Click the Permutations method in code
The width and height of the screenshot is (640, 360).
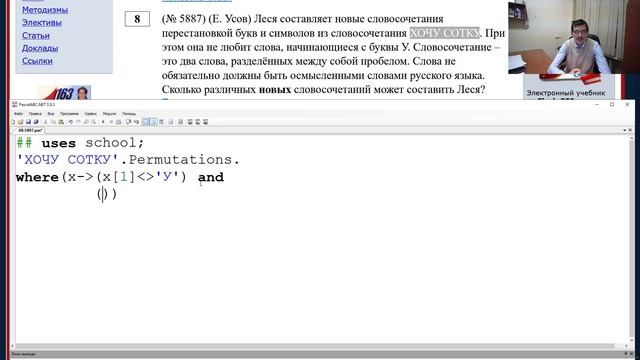pyautogui.click(x=180, y=160)
